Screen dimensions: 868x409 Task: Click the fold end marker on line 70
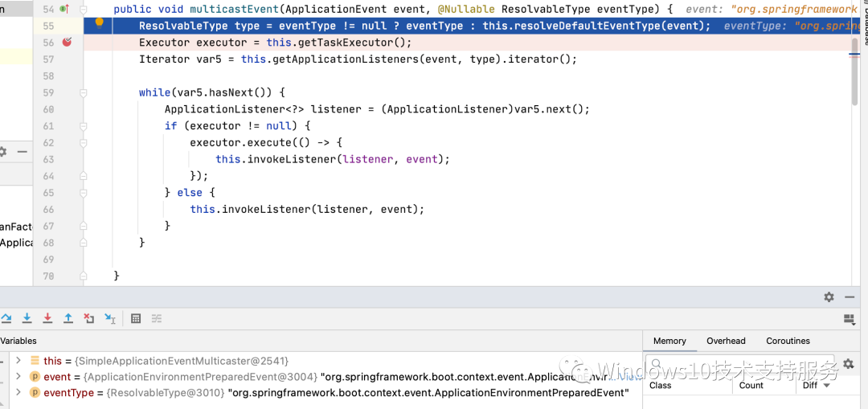84,276
